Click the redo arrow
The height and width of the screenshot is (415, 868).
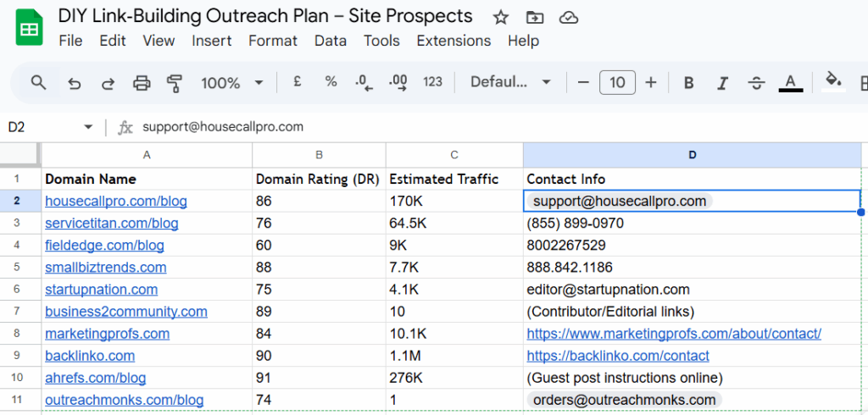pyautogui.click(x=108, y=83)
